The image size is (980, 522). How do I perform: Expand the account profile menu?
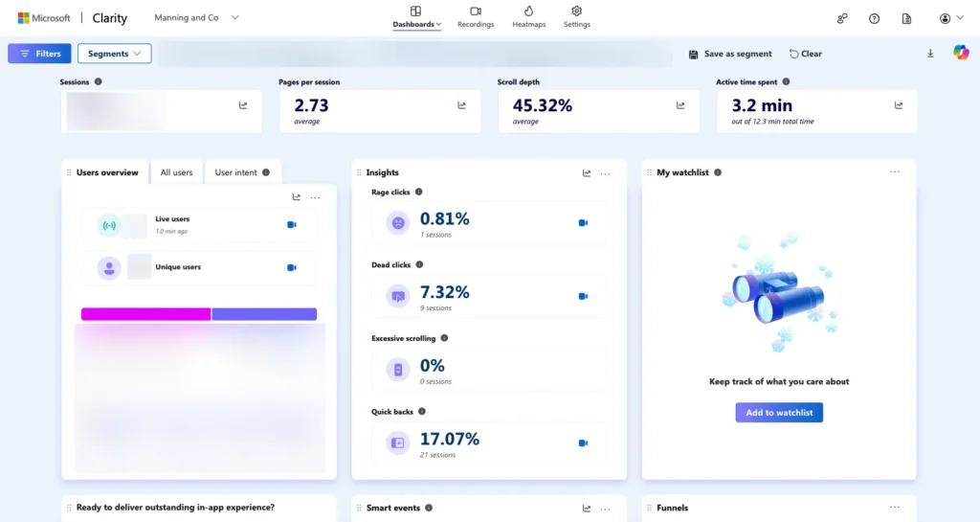(951, 18)
